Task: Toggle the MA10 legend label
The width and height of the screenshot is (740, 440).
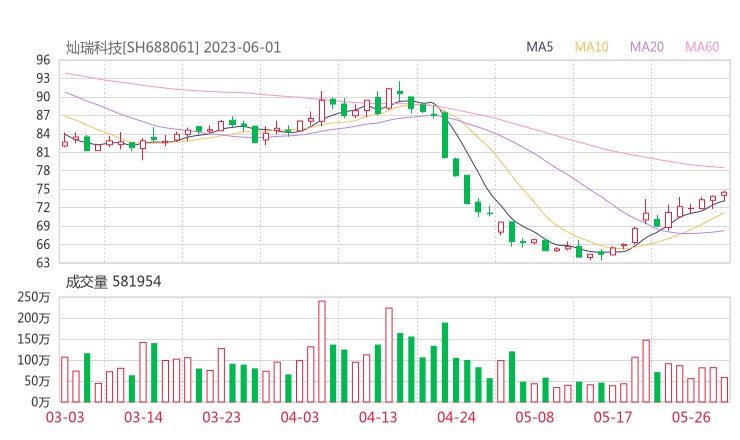Action: (592, 47)
